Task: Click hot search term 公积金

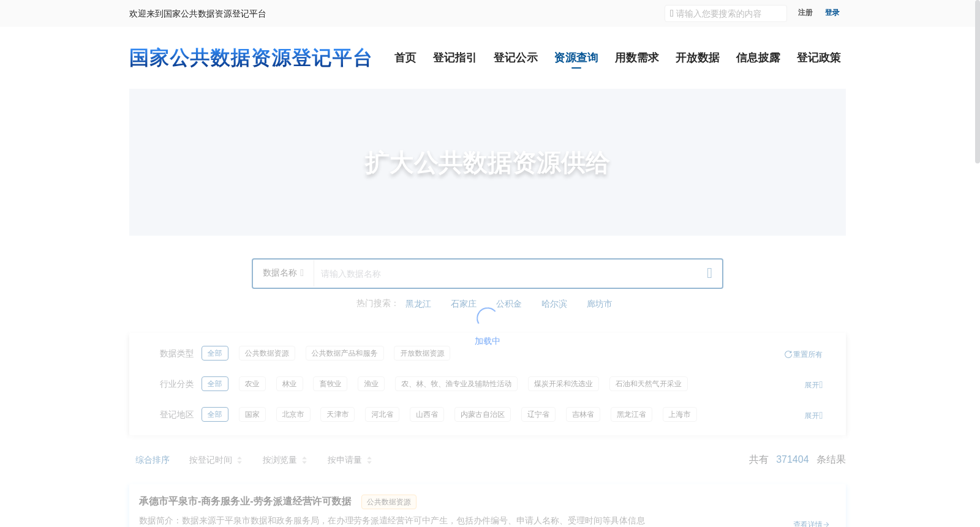Action: tap(509, 304)
